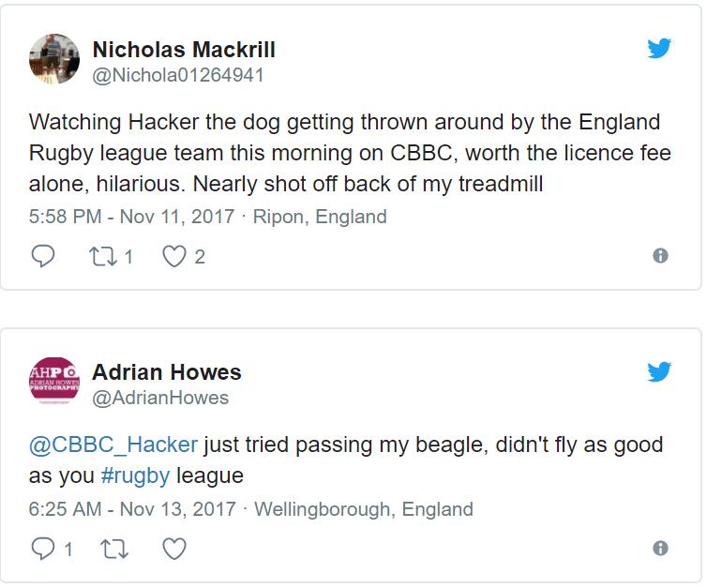The image size is (707, 588).
Task: Visit @AdrianHowes handle
Action: click(160, 398)
